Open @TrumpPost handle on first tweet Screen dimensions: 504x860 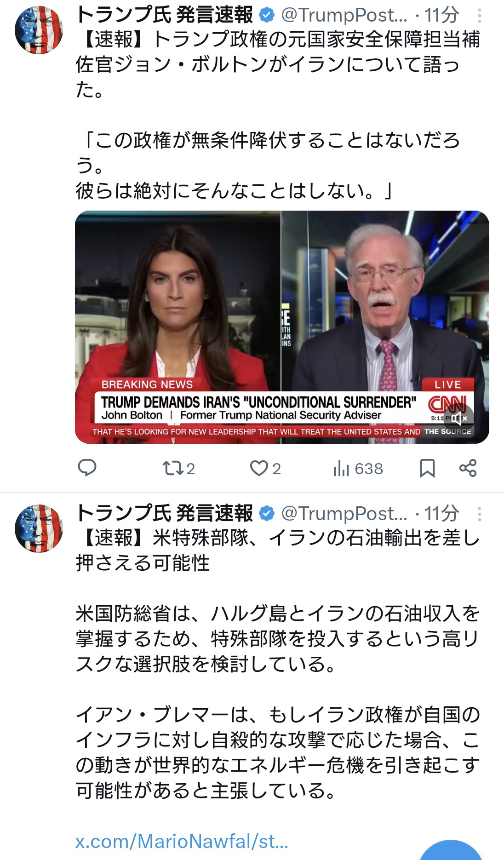coord(344,15)
